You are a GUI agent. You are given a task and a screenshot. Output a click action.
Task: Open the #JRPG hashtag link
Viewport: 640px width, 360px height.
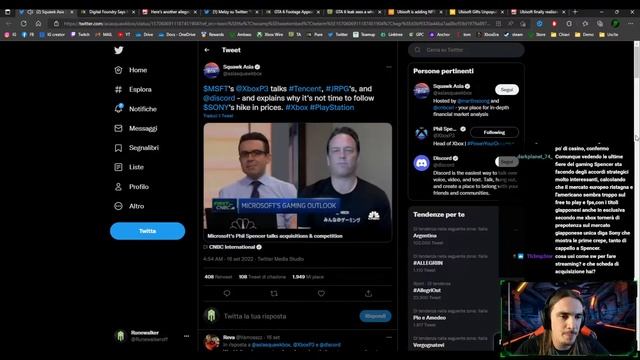[x=337, y=89]
